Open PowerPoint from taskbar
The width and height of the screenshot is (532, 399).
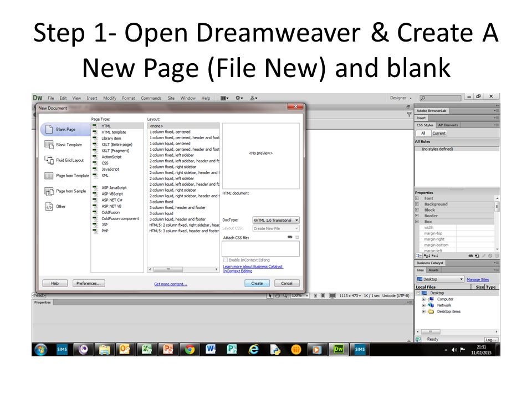coord(168,350)
